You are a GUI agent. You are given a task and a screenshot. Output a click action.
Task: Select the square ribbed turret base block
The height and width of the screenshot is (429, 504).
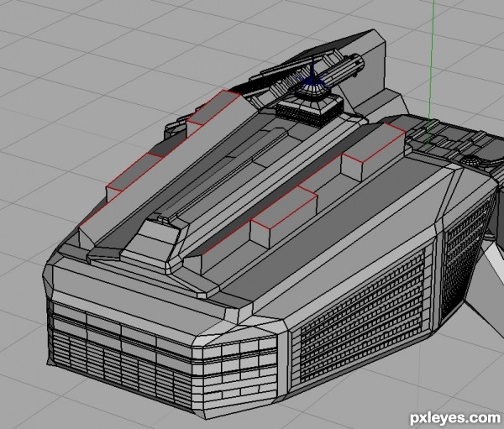[309, 111]
